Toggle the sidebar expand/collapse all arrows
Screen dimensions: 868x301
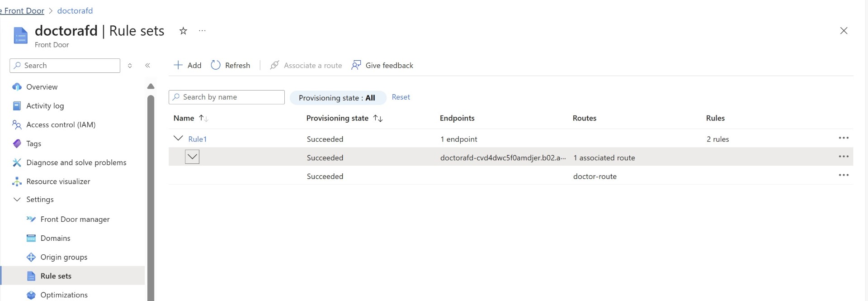pyautogui.click(x=130, y=66)
